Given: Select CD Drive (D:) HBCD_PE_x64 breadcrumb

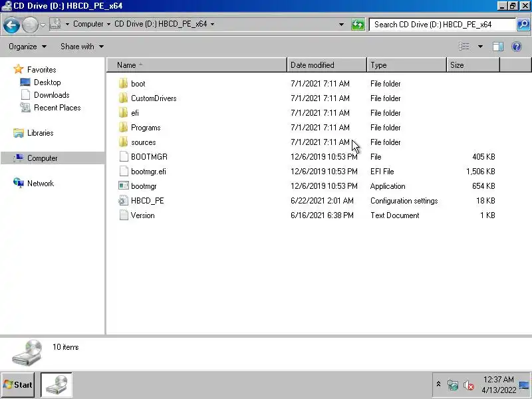Looking at the screenshot, I should (x=160, y=24).
